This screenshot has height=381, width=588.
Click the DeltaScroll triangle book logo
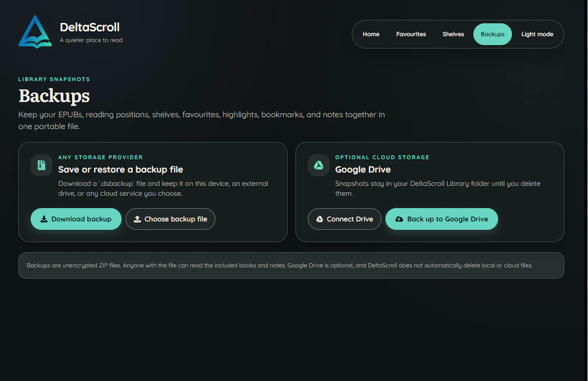pos(35,32)
